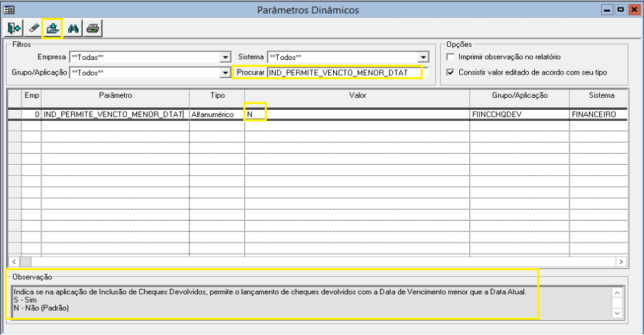This screenshot has width=644, height=335.
Task: Close the Parâmetros Dinâmicos window
Action: pos(634,10)
